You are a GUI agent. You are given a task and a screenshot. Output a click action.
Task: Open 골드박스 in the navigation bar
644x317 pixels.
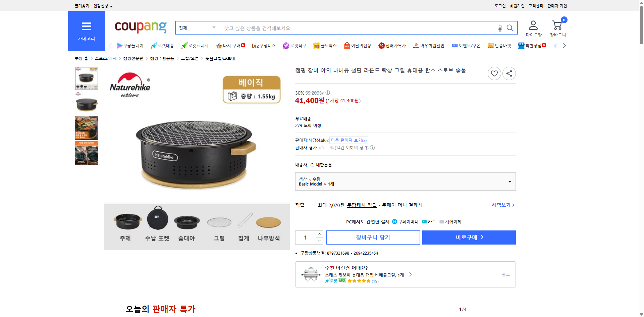[325, 46]
